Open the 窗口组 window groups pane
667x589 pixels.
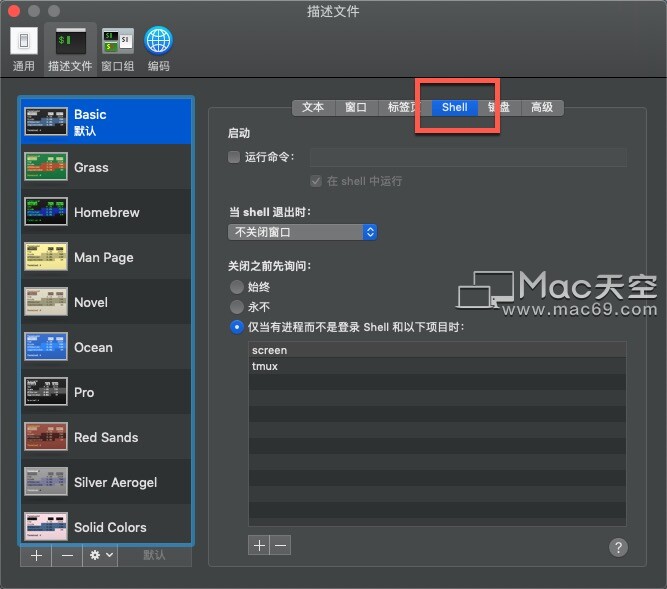[118, 49]
